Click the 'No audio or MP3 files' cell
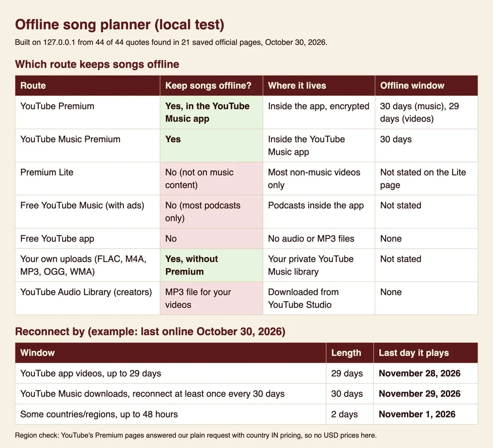This screenshot has height=448, width=493. click(319, 238)
